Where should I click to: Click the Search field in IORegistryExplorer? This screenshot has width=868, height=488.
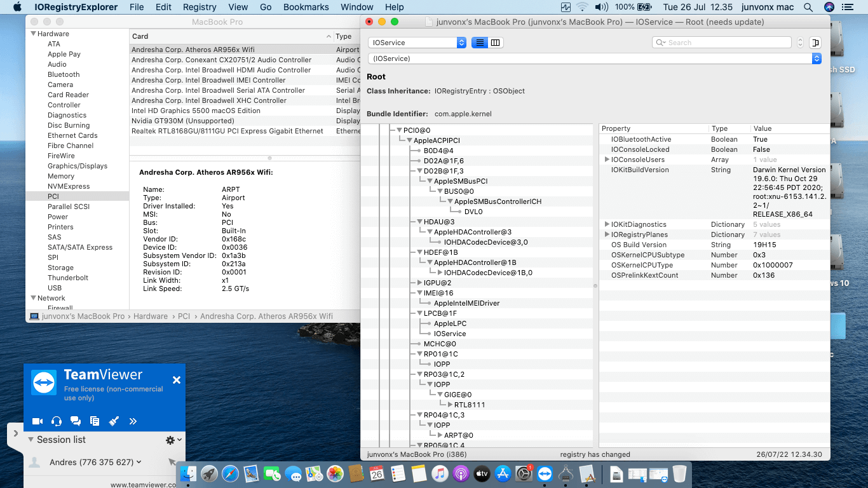[724, 43]
